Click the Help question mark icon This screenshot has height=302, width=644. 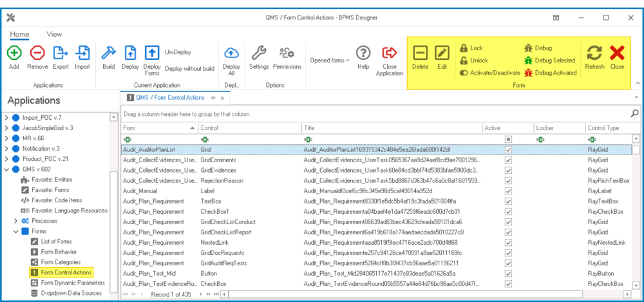point(363,53)
